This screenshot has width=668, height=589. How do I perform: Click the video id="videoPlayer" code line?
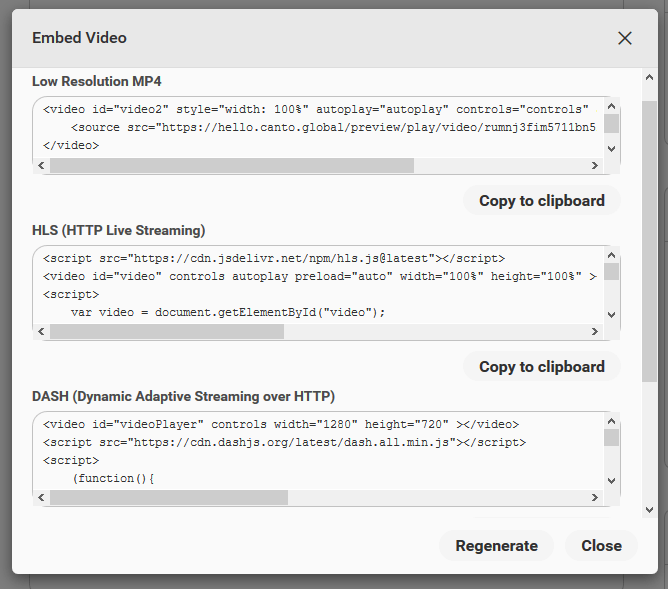coord(281,425)
